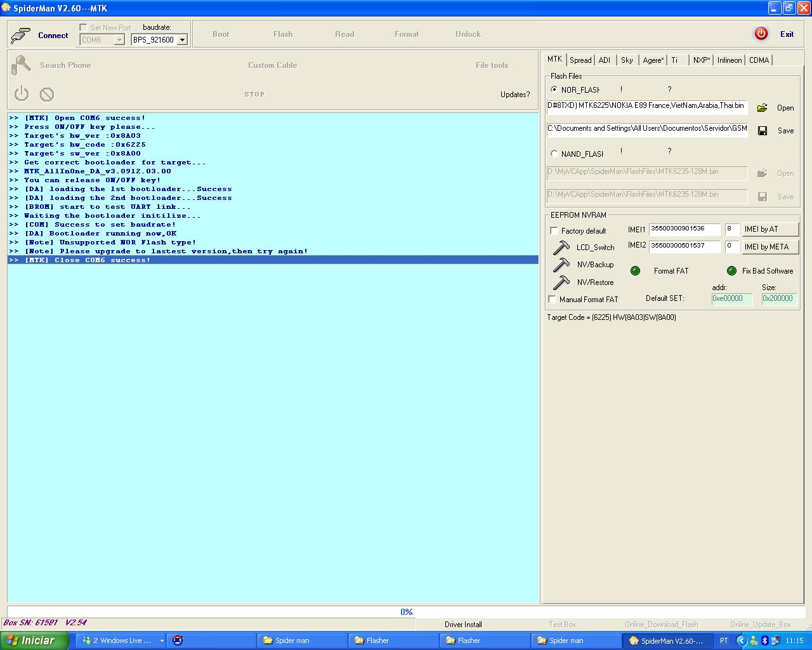The height and width of the screenshot is (650, 812).
Task: Select the NOR_FLASH radio button
Action: tap(554, 90)
